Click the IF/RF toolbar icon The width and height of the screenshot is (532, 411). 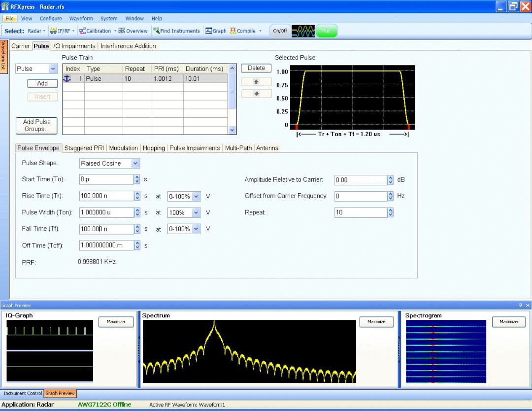pos(60,31)
